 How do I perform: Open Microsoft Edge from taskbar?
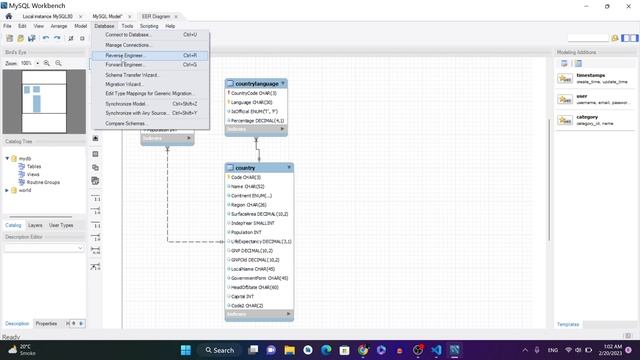[326, 350]
